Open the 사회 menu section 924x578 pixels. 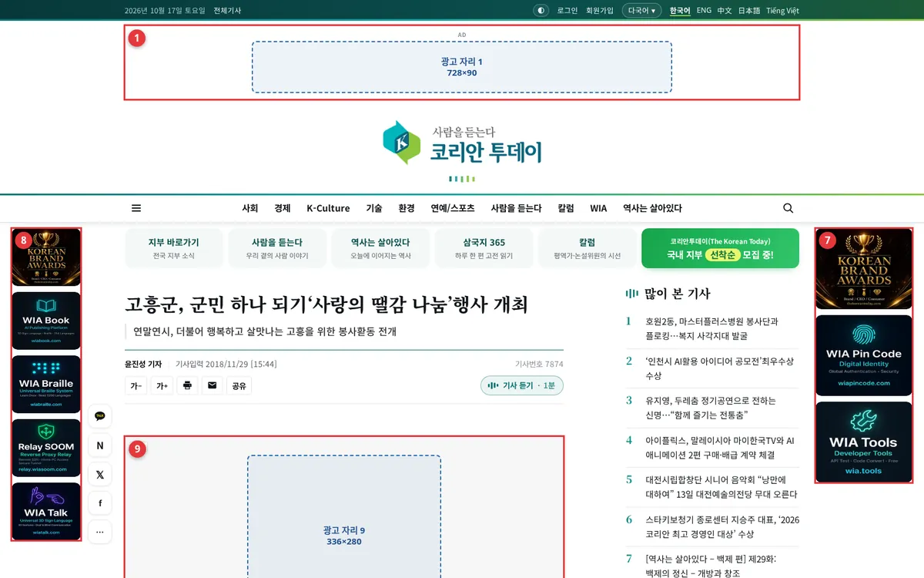[x=250, y=208]
